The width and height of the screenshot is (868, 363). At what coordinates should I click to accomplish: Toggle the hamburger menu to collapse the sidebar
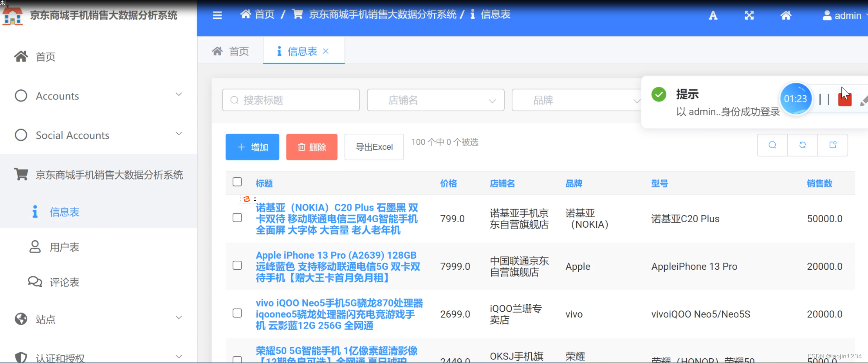[x=217, y=15]
